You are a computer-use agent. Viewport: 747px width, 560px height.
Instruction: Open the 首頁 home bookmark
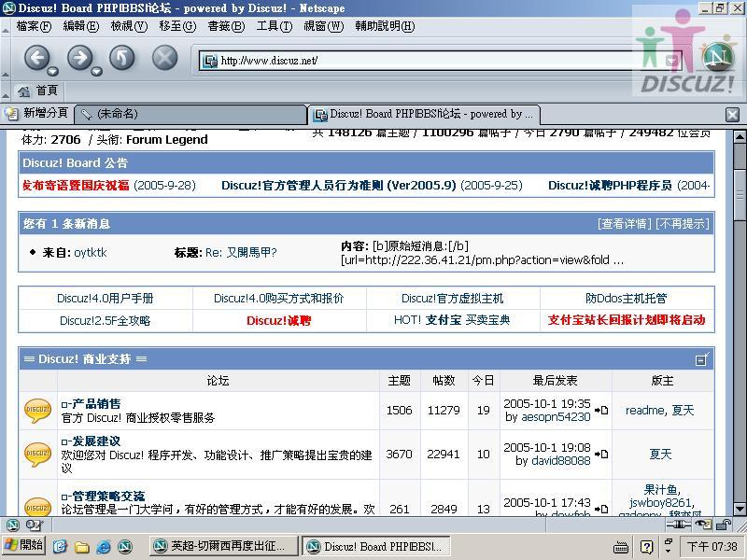coord(37,90)
